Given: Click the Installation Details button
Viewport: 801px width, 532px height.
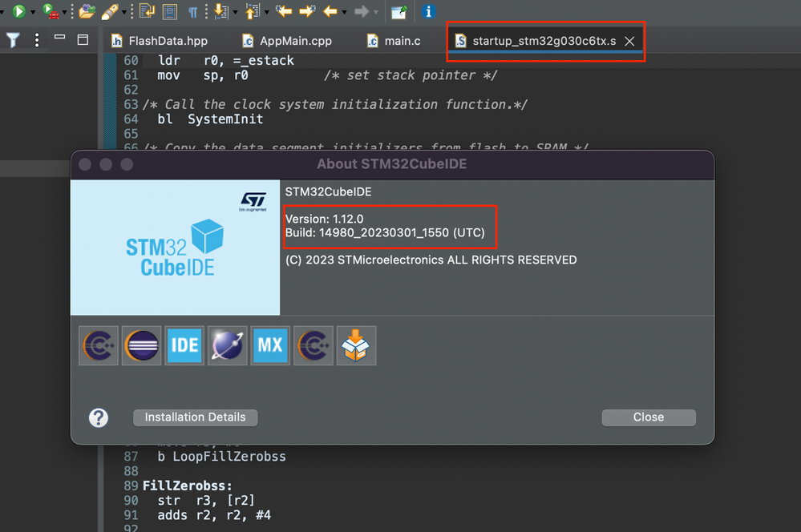Looking at the screenshot, I should [195, 417].
